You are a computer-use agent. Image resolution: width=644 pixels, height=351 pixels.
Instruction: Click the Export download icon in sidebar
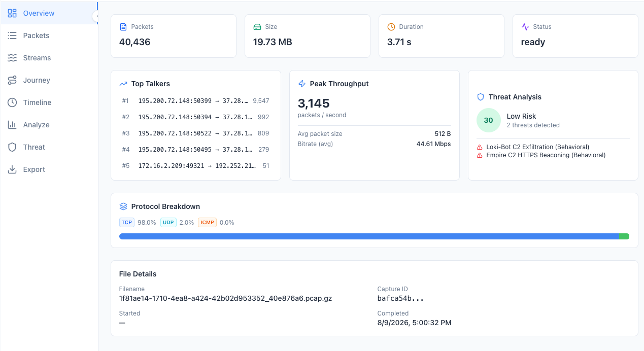point(12,169)
